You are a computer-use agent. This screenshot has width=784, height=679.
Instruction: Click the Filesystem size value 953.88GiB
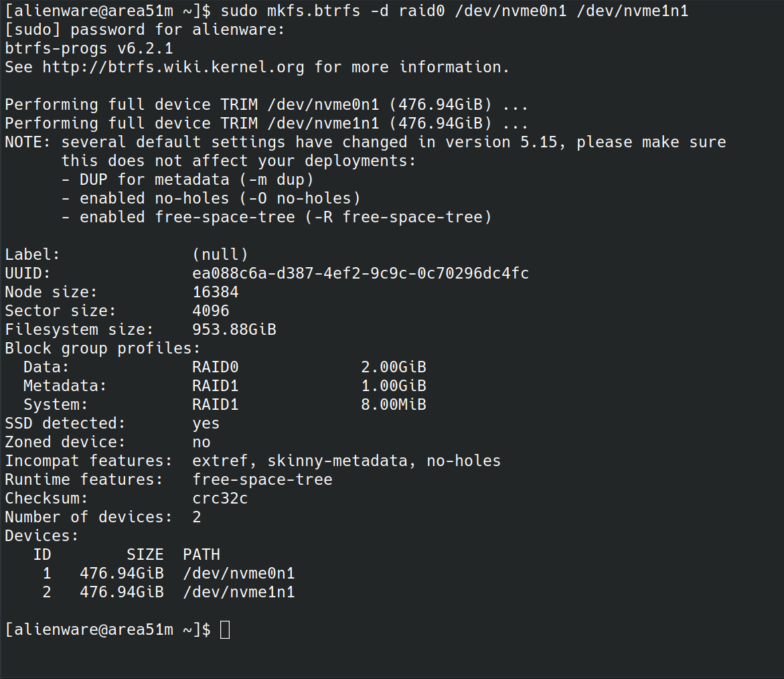(234, 329)
